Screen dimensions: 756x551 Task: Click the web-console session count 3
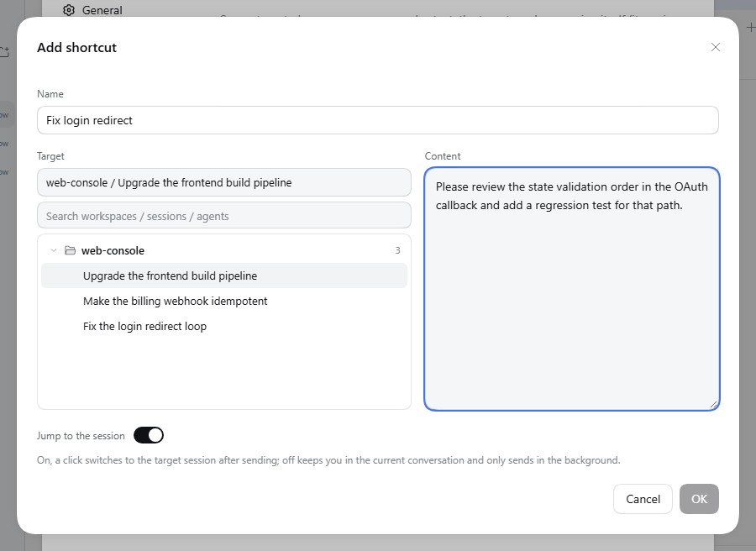[397, 250]
